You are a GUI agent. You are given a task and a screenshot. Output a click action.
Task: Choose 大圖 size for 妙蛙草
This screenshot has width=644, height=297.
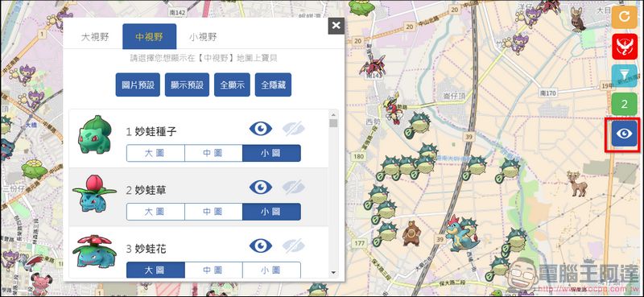coord(155,212)
